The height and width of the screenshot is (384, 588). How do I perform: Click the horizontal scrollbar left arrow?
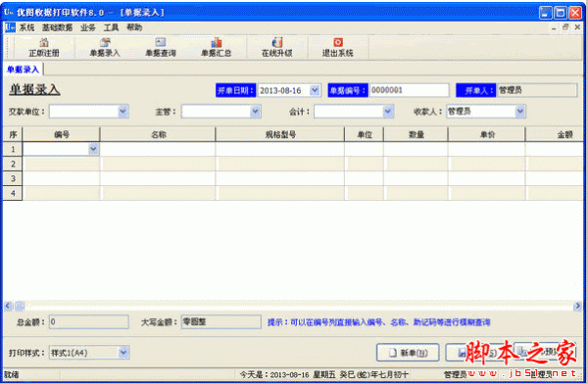(x=8, y=306)
